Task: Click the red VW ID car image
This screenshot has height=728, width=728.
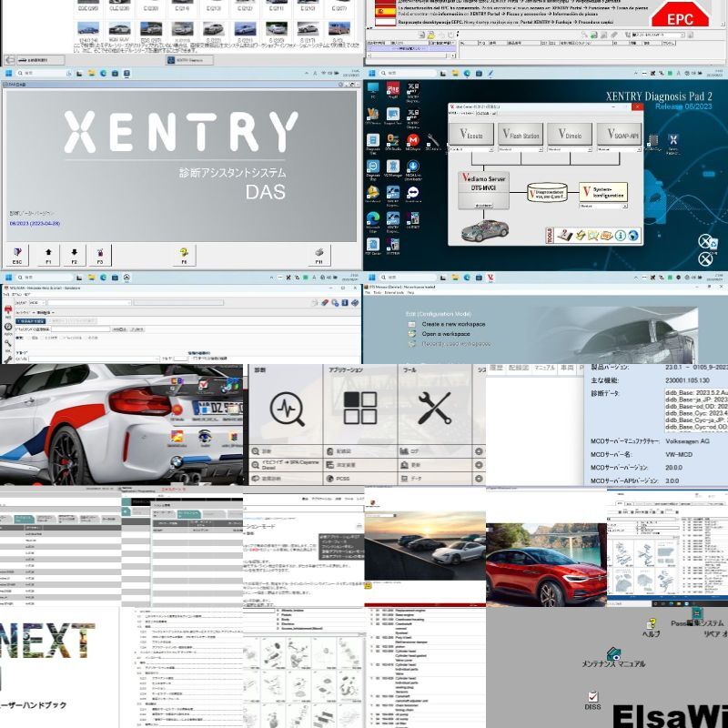Action: point(546,564)
